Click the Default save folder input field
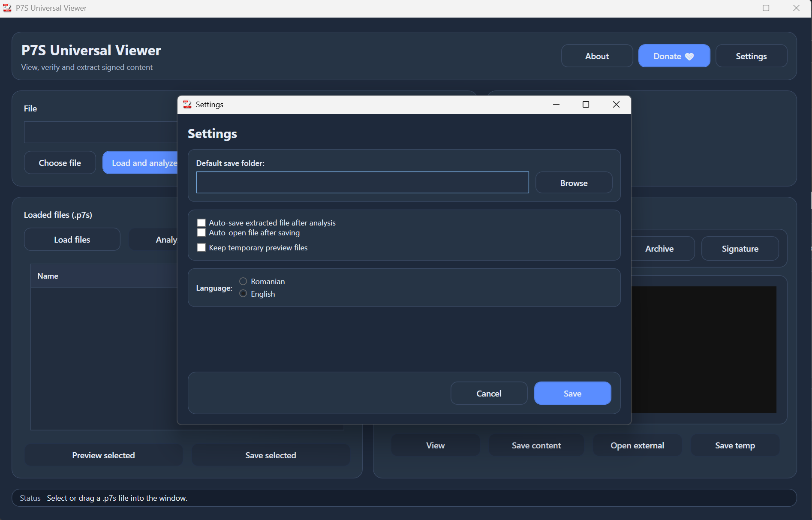The height and width of the screenshot is (520, 812). [x=362, y=183]
